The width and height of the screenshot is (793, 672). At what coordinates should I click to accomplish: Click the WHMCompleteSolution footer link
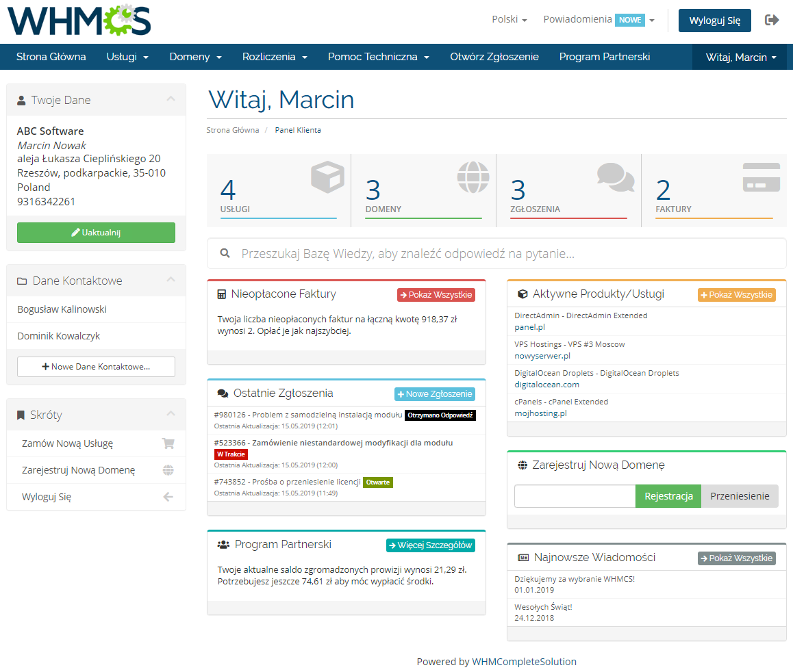point(524,662)
